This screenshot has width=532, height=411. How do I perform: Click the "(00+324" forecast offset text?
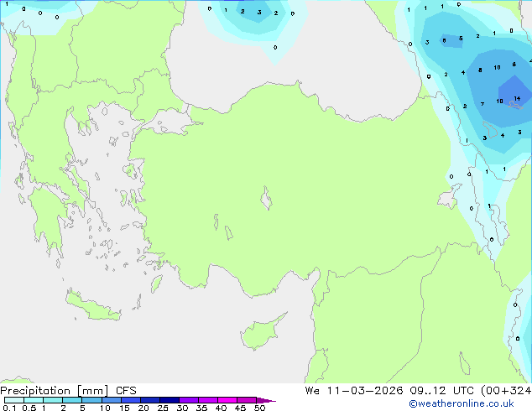click(x=506, y=391)
